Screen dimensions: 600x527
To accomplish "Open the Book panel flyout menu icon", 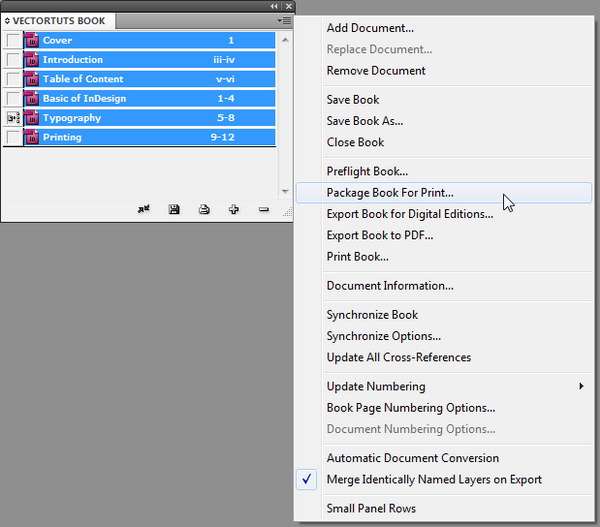I will click(x=284, y=20).
